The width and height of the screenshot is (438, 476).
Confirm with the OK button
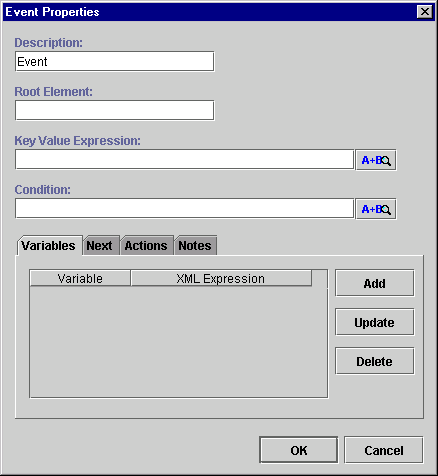pyautogui.click(x=299, y=450)
